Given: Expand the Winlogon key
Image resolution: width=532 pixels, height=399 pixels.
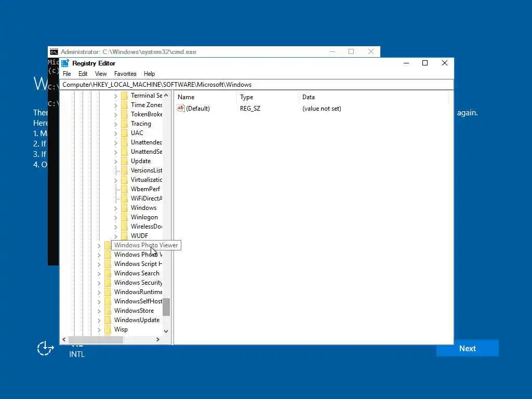Looking at the screenshot, I should click(116, 218).
